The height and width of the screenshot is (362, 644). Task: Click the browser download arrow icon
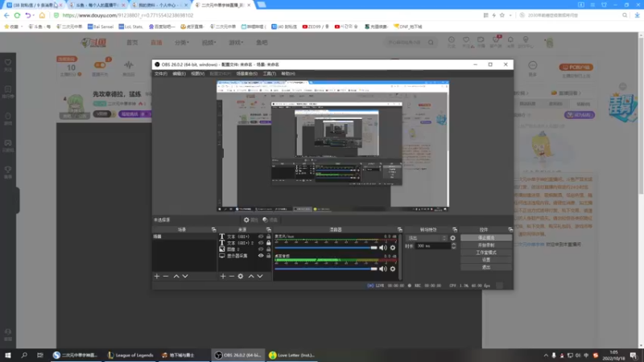637,15
